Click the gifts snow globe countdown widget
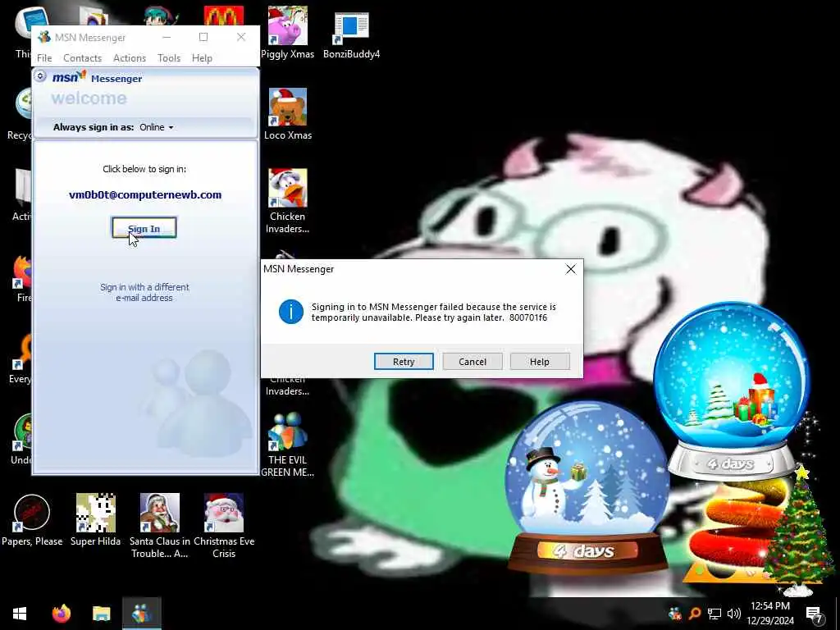Viewport: 840px width, 630px height. tap(731, 390)
